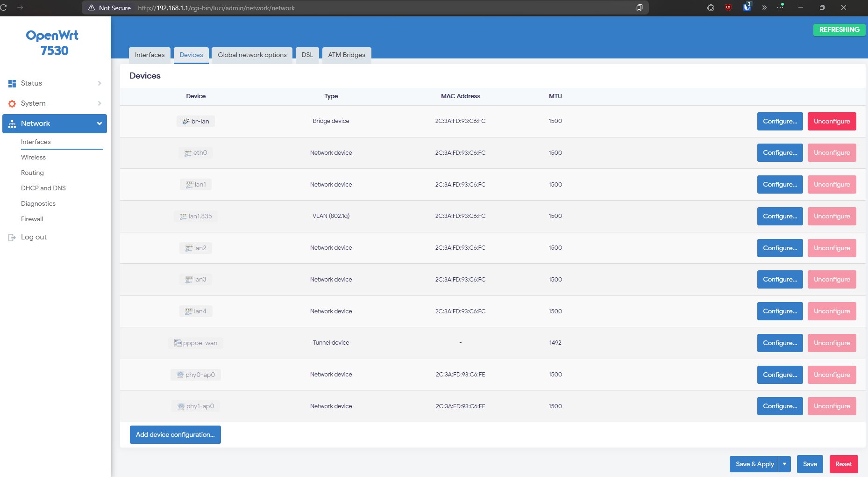Image resolution: width=868 pixels, height=477 pixels.
Task: Expand the System menu chevron
Action: [100, 103]
